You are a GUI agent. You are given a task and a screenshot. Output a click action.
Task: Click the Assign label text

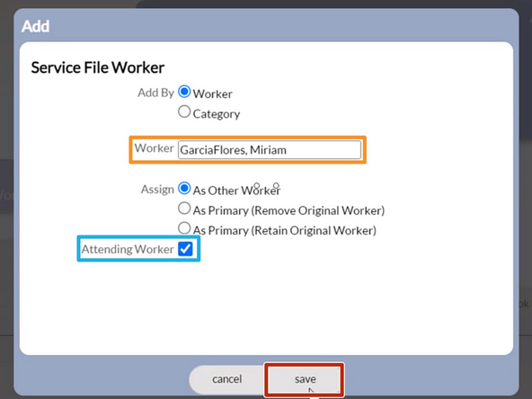pyautogui.click(x=157, y=190)
